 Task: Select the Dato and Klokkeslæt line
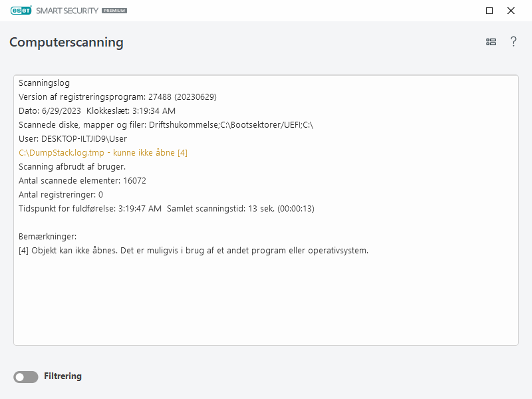(97, 111)
